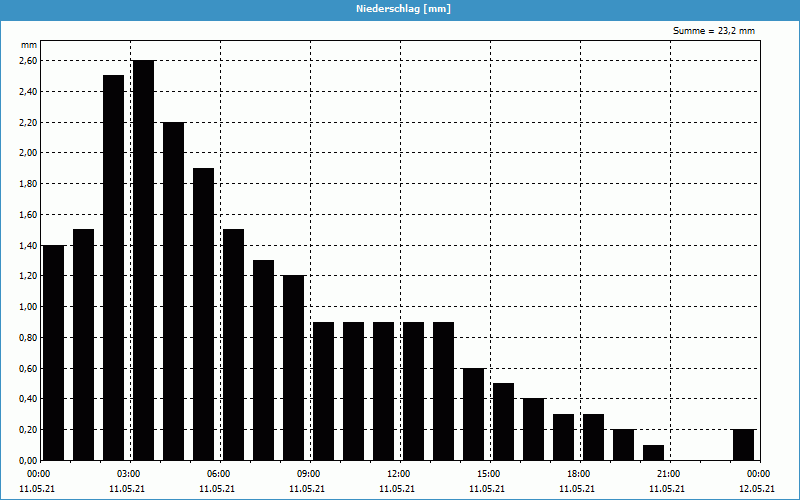Click the 2,40 y-axis value
The width and height of the screenshot is (800, 500).
pyautogui.click(x=29, y=91)
